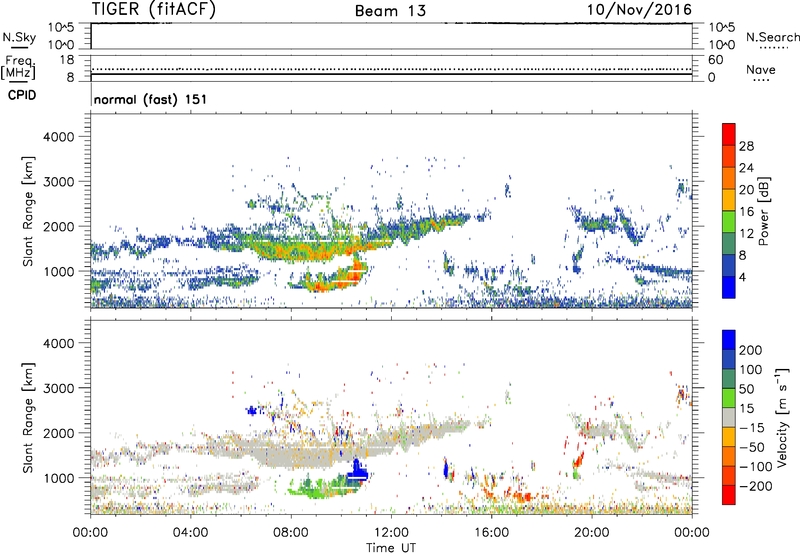Click the "Slant Range [km]" label of power panel

click(28, 211)
